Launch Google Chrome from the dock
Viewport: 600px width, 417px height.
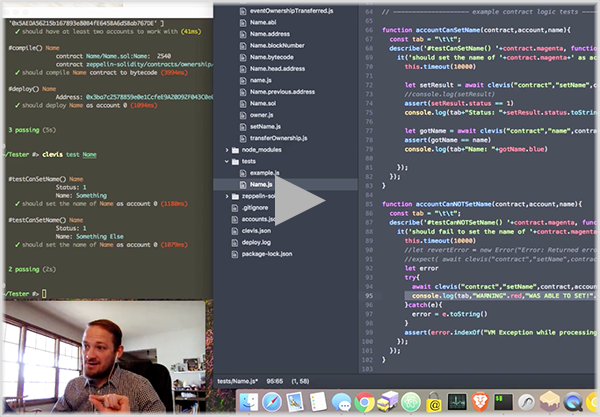364,402
